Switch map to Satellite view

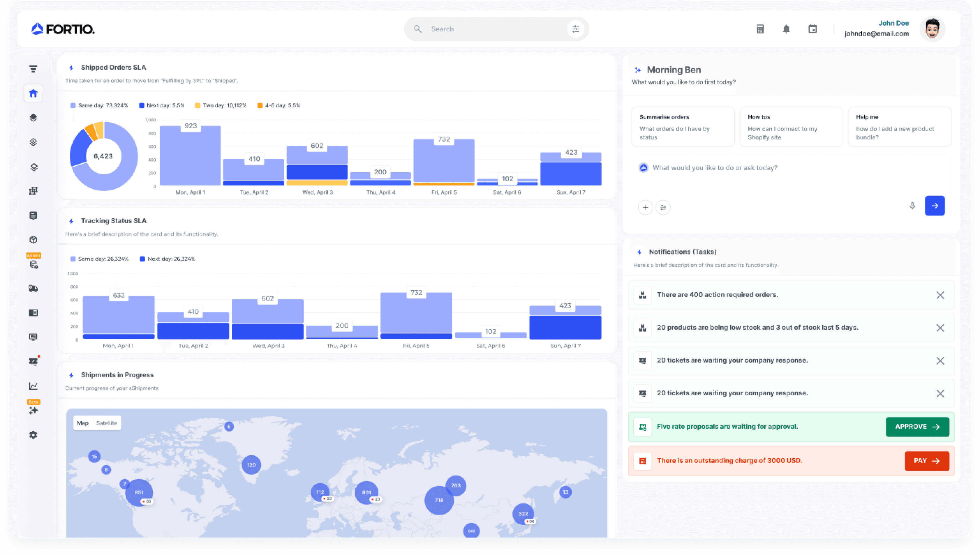click(x=106, y=423)
